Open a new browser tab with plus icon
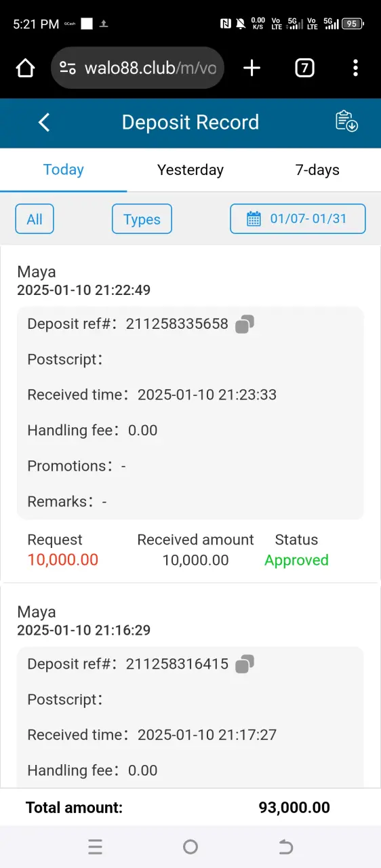The width and height of the screenshot is (381, 868). click(252, 68)
